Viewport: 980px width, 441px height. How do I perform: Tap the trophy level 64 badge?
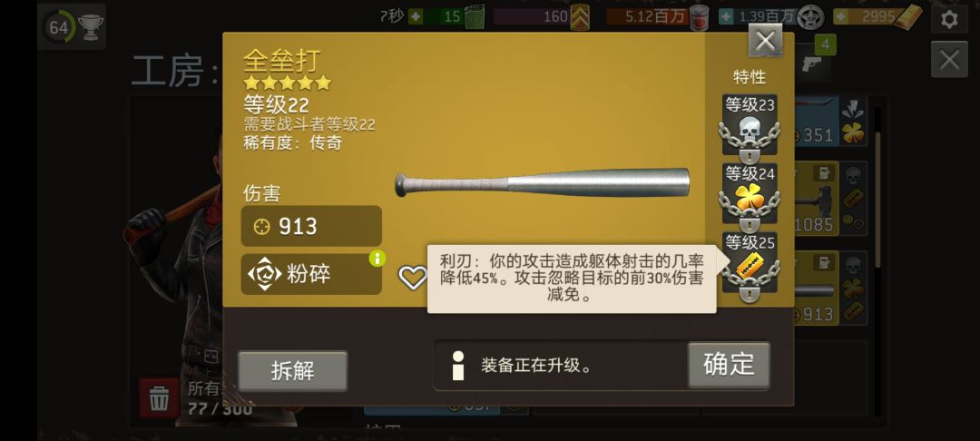click(x=72, y=27)
